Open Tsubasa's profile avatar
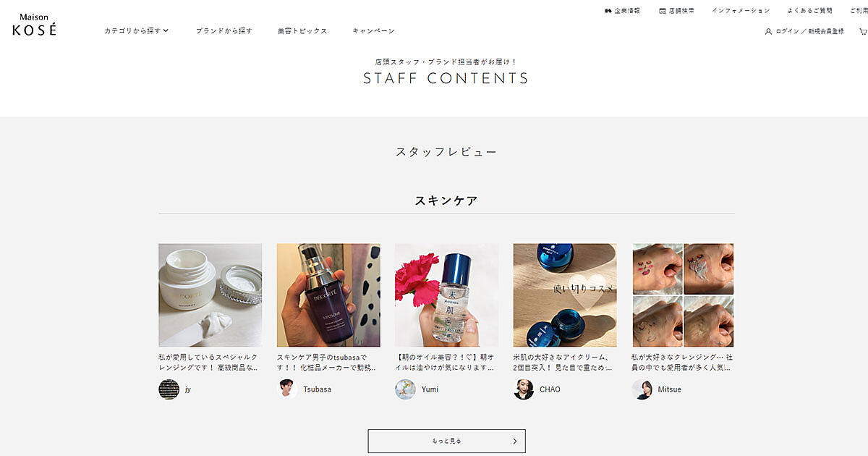The width and height of the screenshot is (868, 456). click(287, 389)
